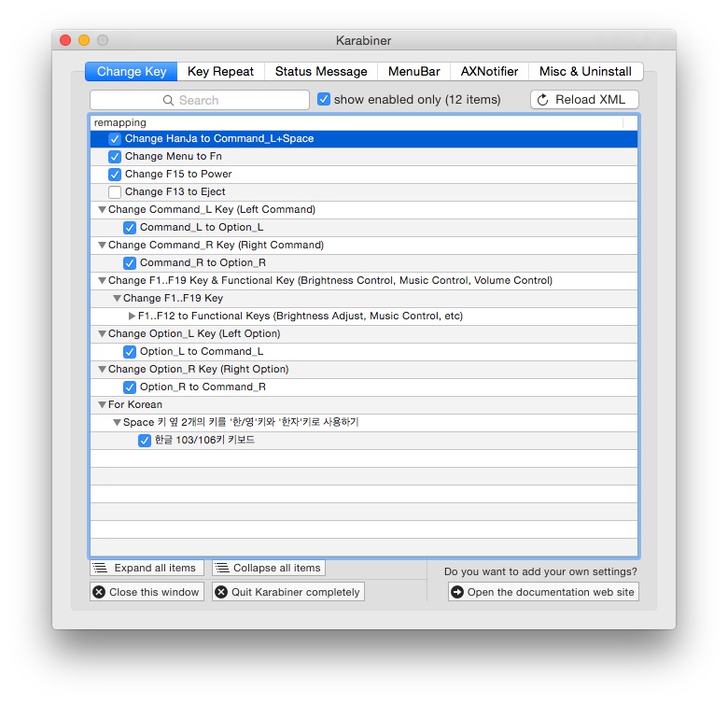
Task: Click Close this window button
Action: coord(147,592)
